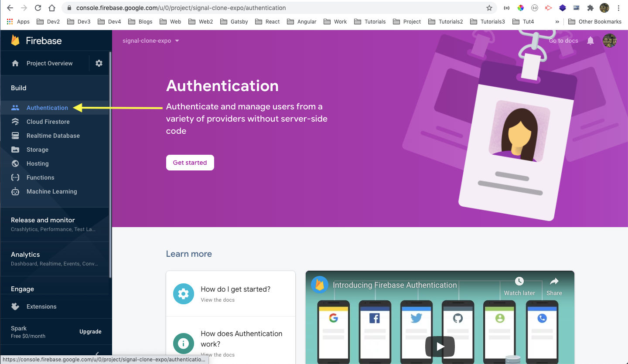Click the Chrome profile avatar in toolbar

[x=604, y=8]
